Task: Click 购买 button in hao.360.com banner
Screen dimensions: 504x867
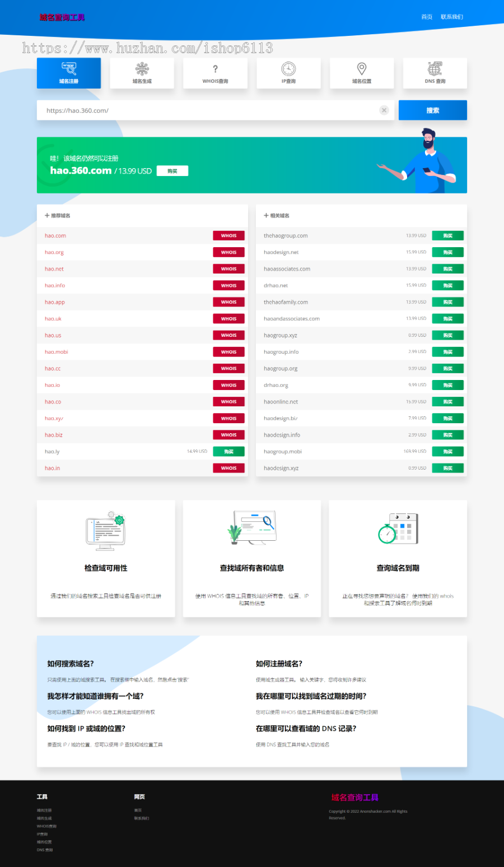Action: (x=172, y=171)
